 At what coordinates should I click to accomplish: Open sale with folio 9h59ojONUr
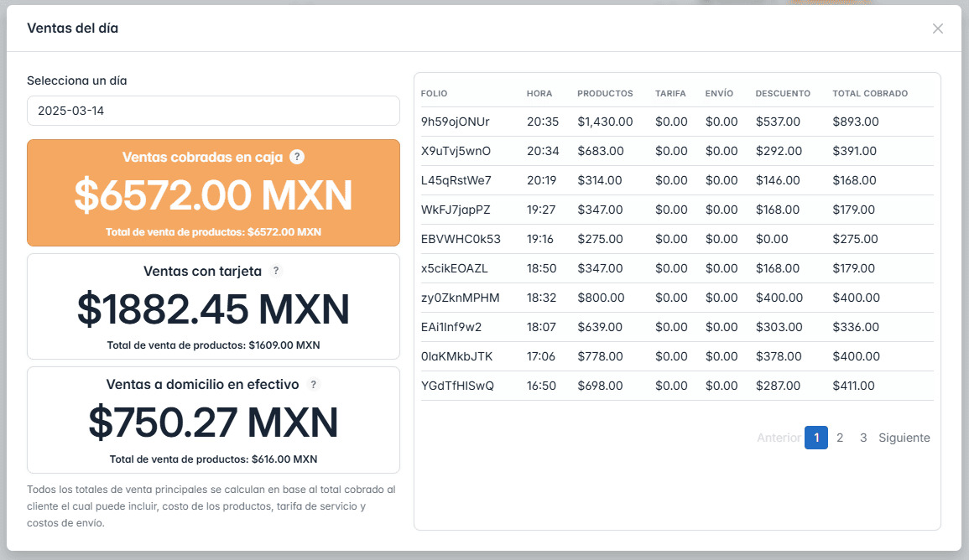[x=455, y=122]
